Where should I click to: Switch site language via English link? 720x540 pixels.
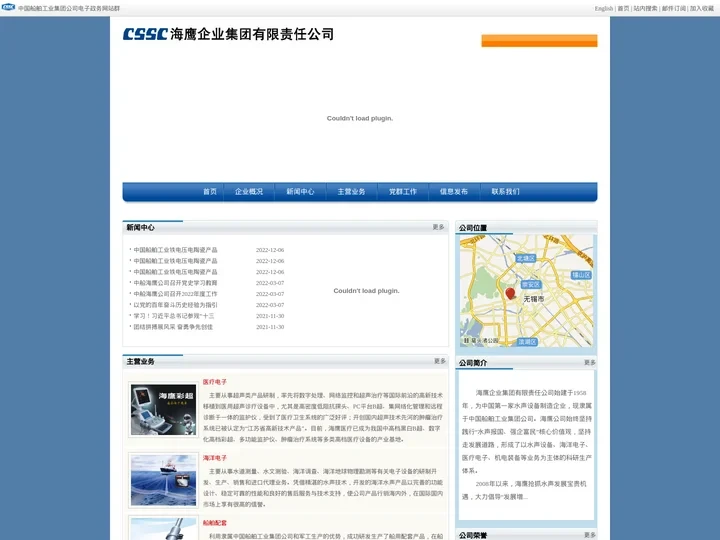(x=603, y=8)
